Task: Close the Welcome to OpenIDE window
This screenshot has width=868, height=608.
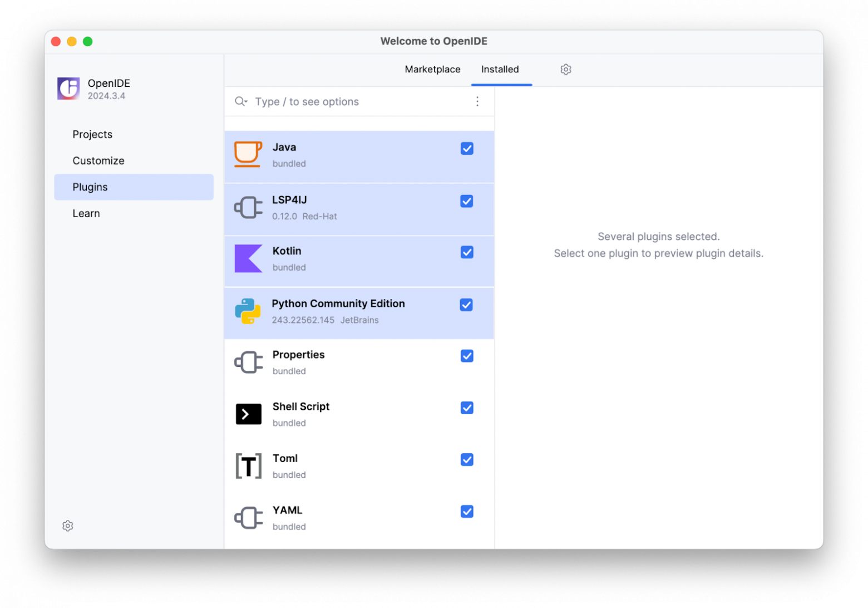Action: pos(56,41)
